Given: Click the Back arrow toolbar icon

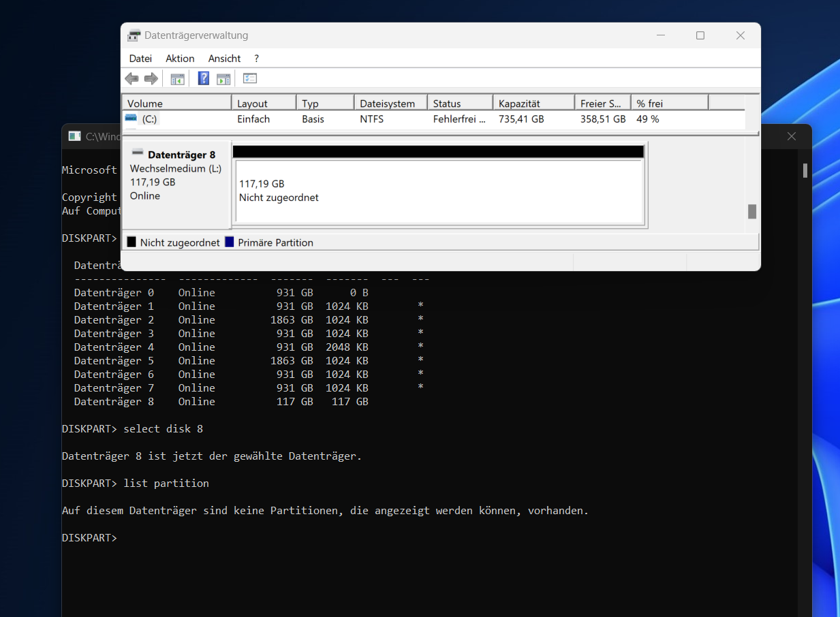Looking at the screenshot, I should [131, 79].
